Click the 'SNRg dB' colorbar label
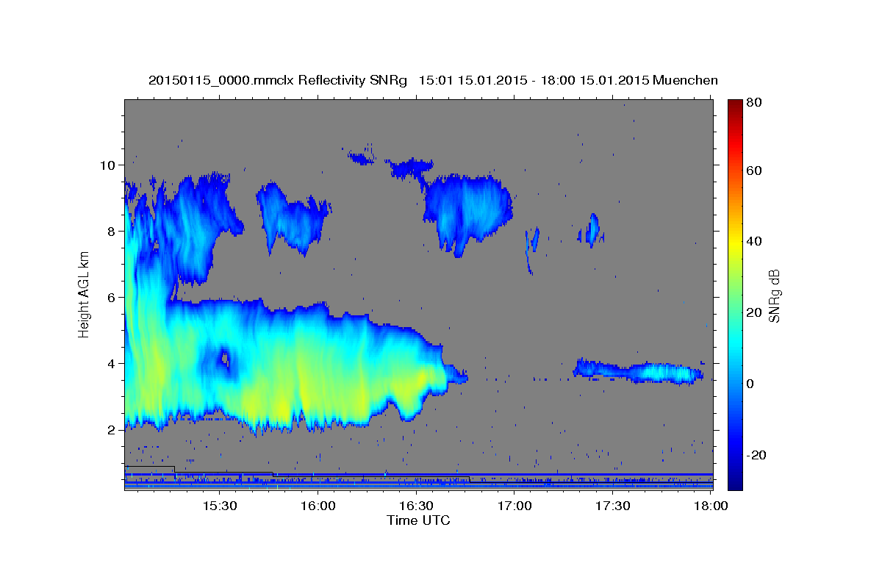This screenshot has width=882, height=588. point(774,296)
